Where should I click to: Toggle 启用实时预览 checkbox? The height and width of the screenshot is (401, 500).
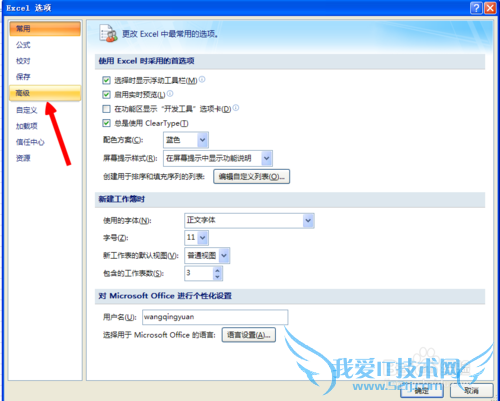point(106,95)
